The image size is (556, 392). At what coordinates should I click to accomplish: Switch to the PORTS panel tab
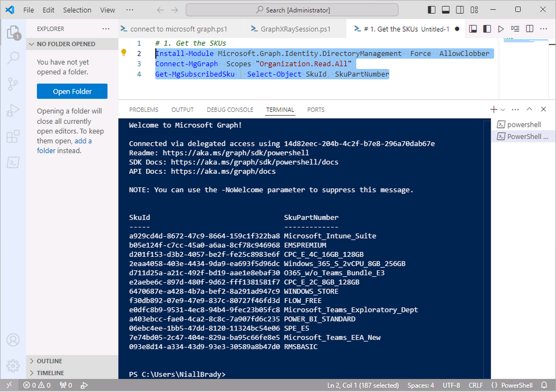pyautogui.click(x=316, y=110)
